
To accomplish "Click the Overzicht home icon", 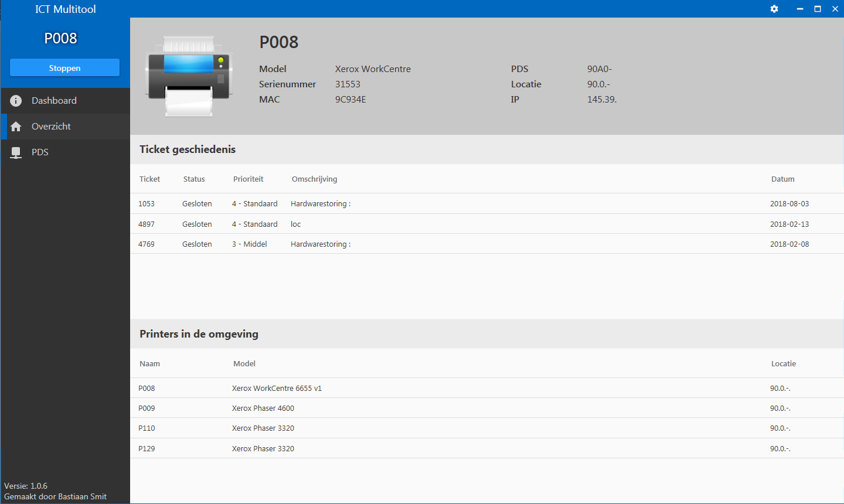I will (16, 127).
